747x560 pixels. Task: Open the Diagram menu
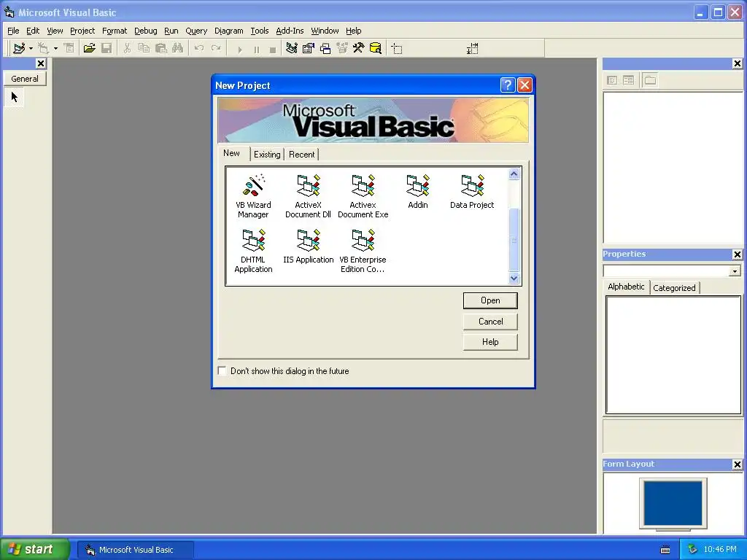(x=228, y=31)
